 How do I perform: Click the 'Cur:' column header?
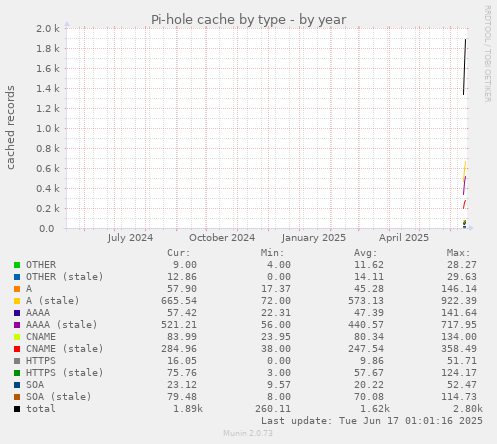[179, 253]
